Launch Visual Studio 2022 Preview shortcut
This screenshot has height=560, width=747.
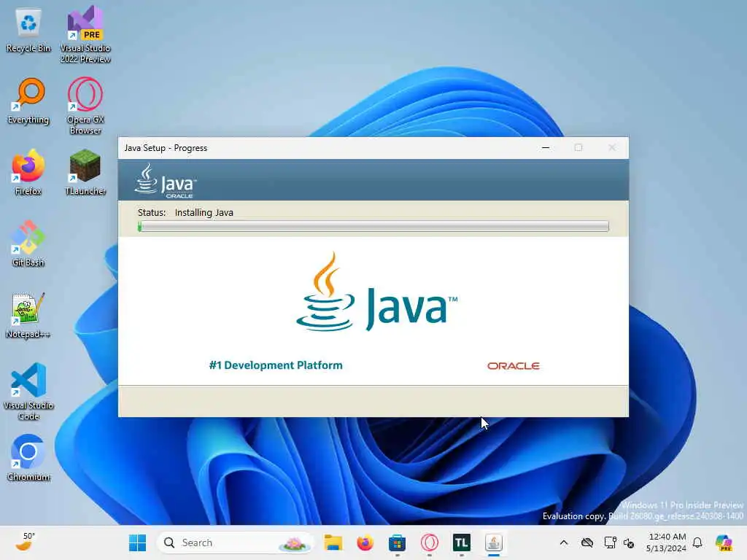point(85,34)
